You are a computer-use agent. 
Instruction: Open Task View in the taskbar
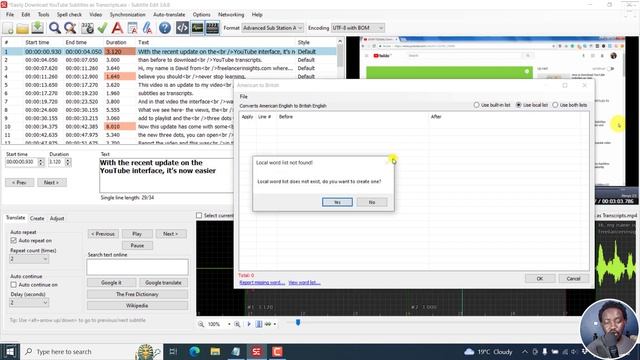tap(173, 351)
